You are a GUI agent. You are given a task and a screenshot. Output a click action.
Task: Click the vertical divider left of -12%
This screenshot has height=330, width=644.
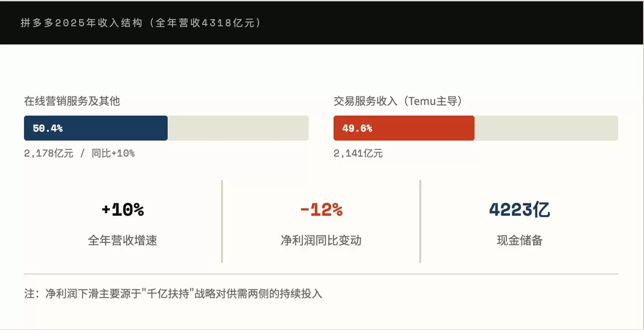coord(222,222)
